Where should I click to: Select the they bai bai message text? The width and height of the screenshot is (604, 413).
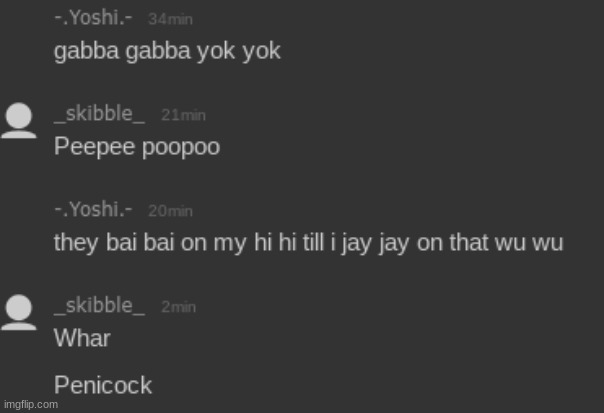point(309,243)
